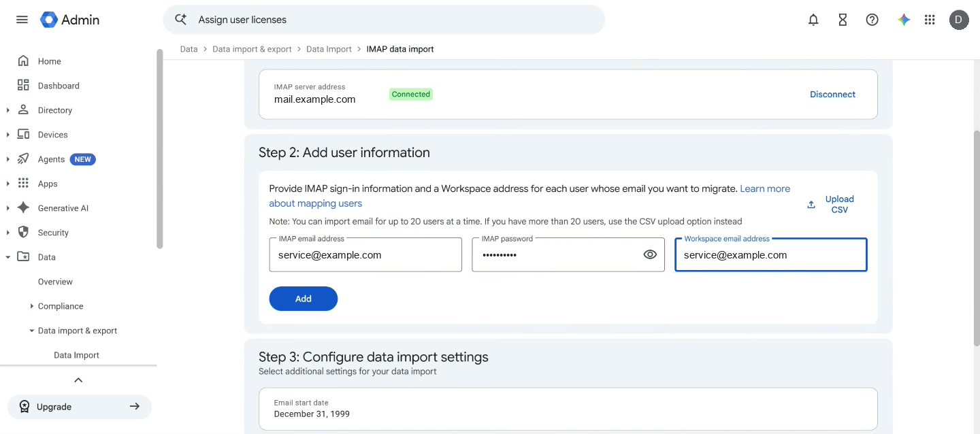Image resolution: width=980 pixels, height=434 pixels.
Task: Click the Dashboard icon in sidebar
Action: (x=23, y=86)
